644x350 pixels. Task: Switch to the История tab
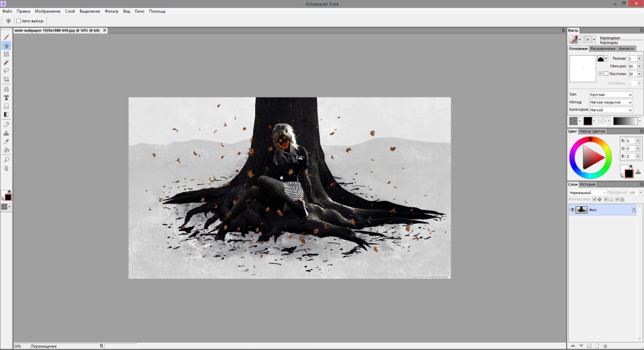tap(588, 184)
